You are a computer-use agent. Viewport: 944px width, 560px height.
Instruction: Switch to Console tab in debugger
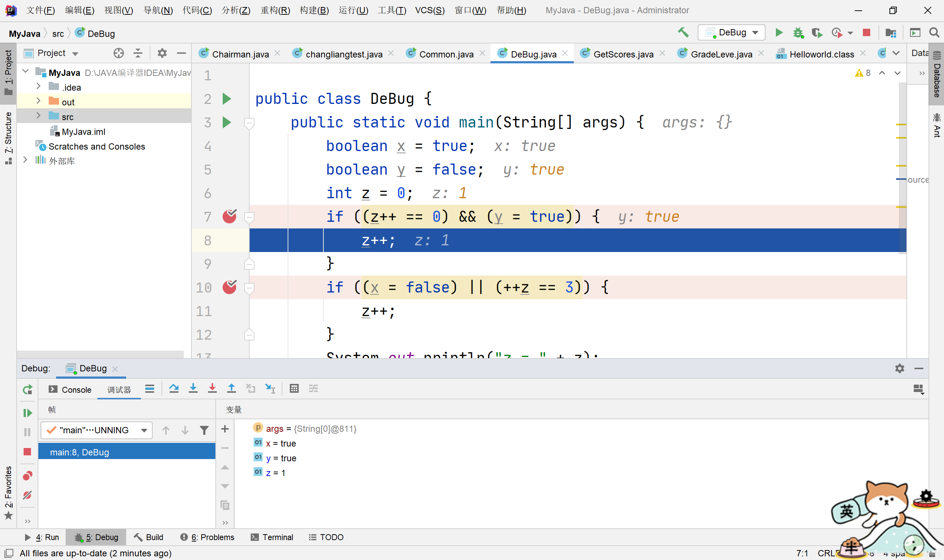pos(70,389)
